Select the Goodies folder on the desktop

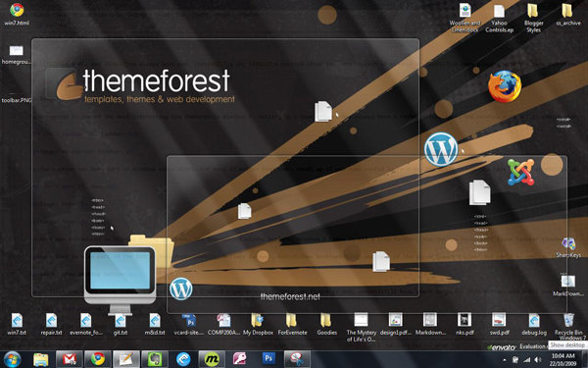click(x=326, y=325)
